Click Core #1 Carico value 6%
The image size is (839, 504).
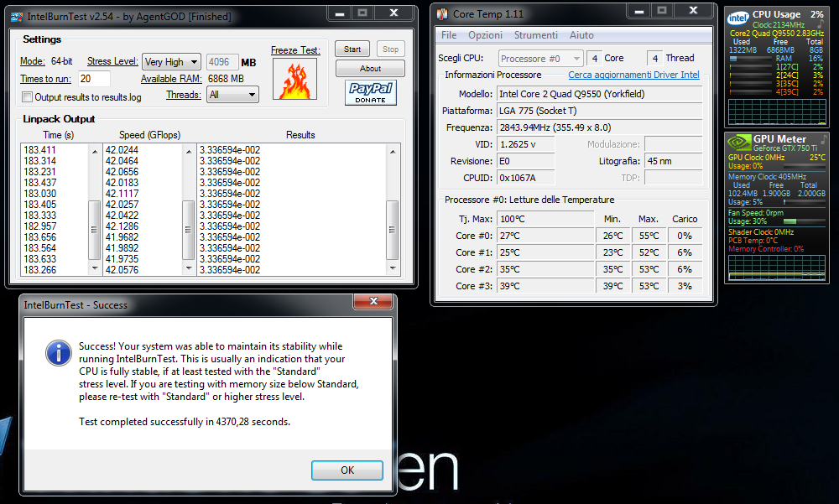[685, 252]
